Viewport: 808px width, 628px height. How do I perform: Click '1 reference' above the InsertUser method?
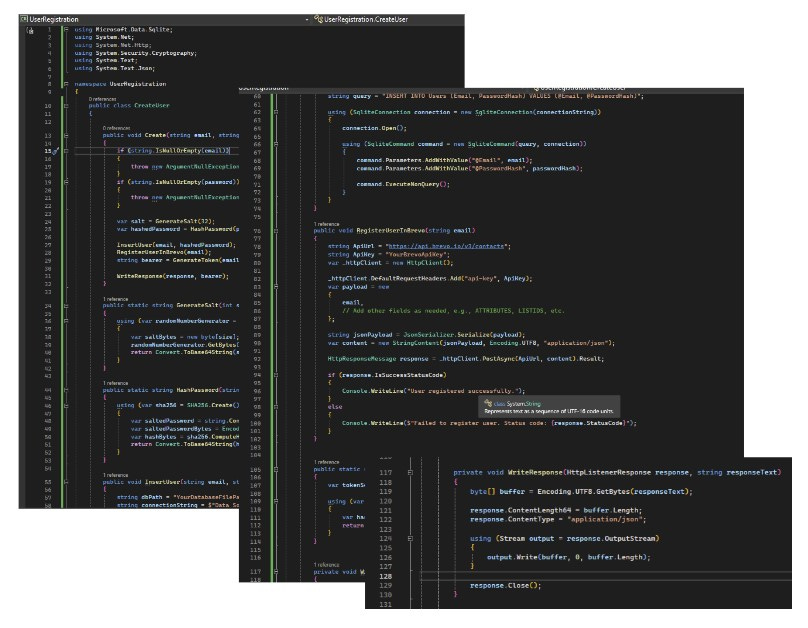click(115, 475)
